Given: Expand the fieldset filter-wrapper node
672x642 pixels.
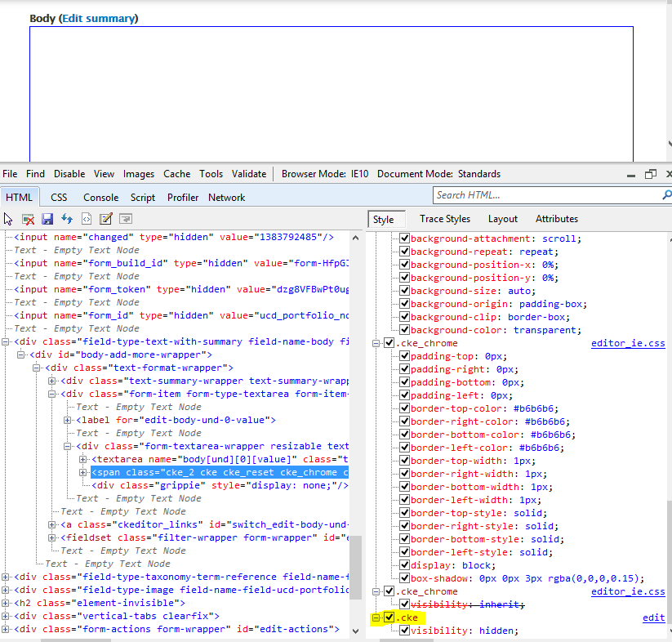Looking at the screenshot, I should click(x=51, y=537).
